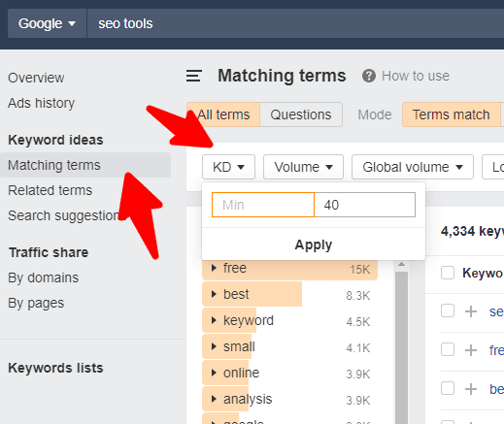Click the terms list scroll-up arrow

pyautogui.click(x=402, y=264)
